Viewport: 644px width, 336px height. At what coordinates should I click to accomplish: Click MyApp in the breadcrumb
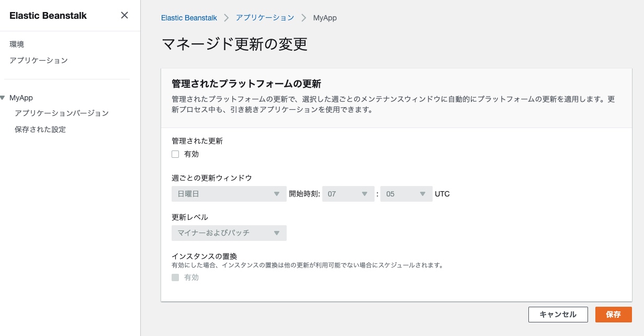[325, 18]
